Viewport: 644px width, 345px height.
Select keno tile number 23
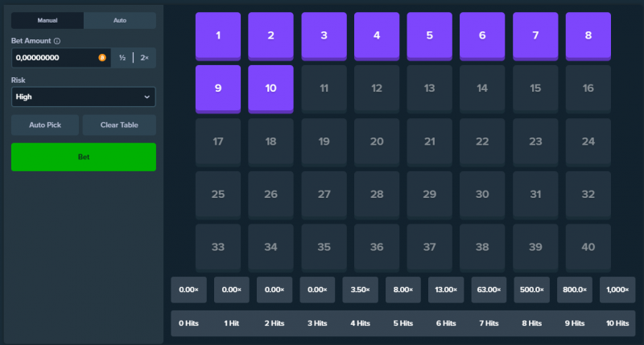[535, 142]
